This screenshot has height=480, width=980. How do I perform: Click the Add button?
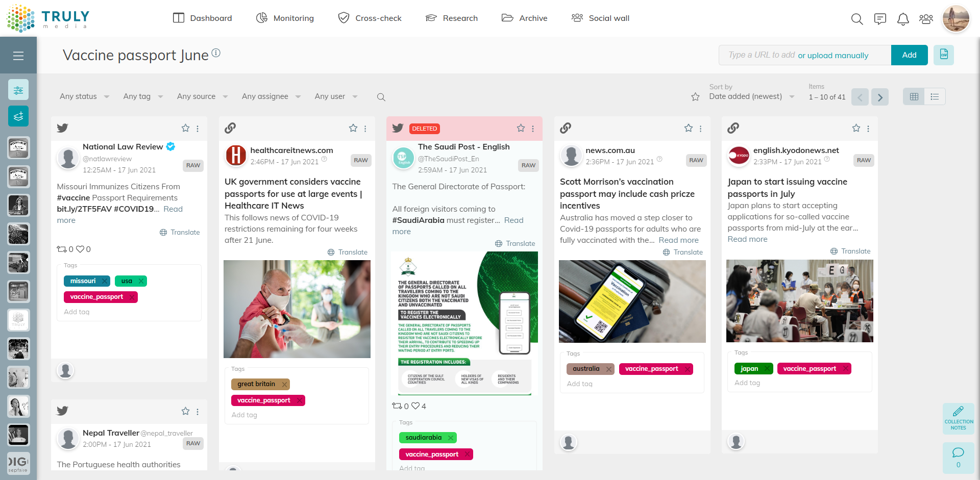pyautogui.click(x=909, y=55)
